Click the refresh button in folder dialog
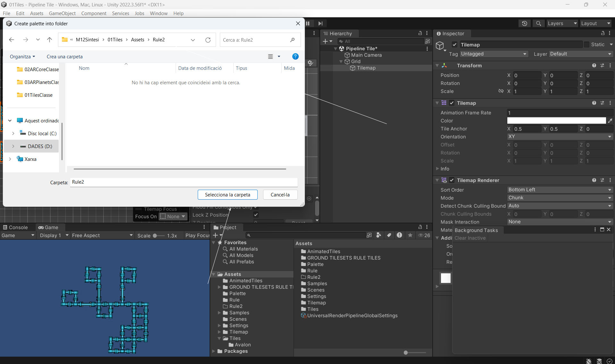 tap(208, 40)
